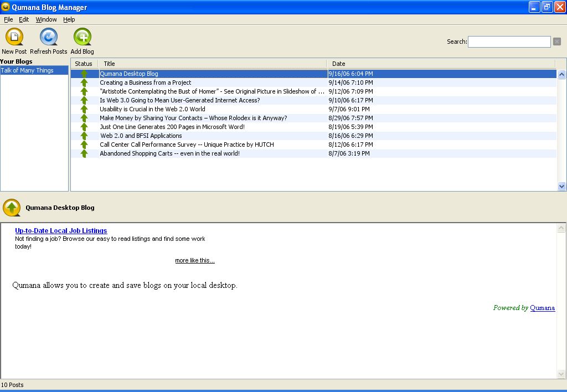Select post 'Usability is Crucial in the Web 2.0 World'
The image size is (567, 392).
point(152,109)
